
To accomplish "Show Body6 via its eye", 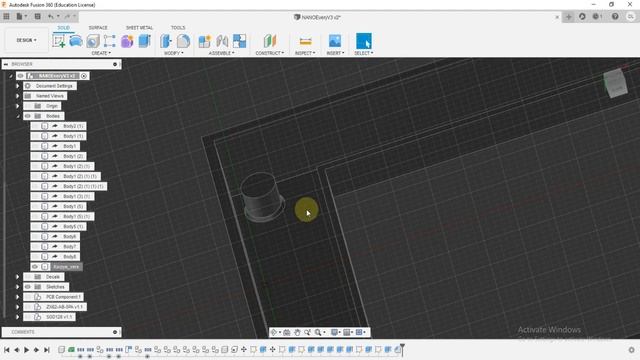I will pyautogui.click(x=36, y=236).
